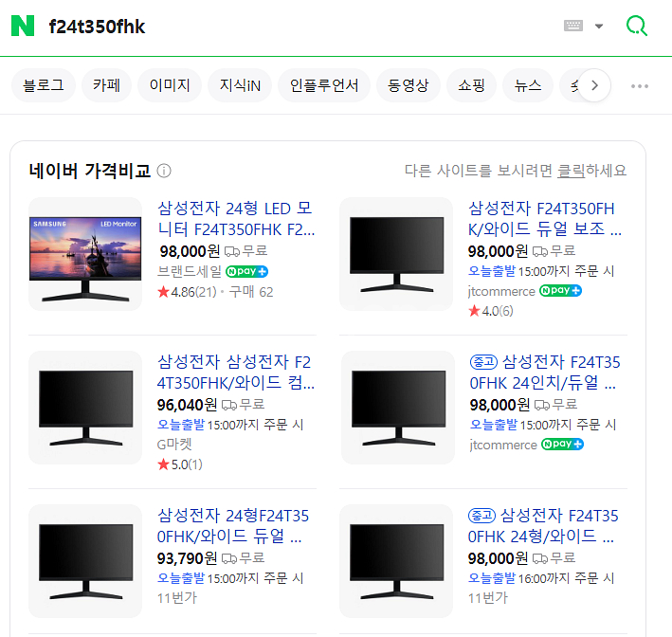The image size is (672, 637).
Task: Click the 중고 badge on the 24인치/듀얼 listing
Action: (483, 362)
